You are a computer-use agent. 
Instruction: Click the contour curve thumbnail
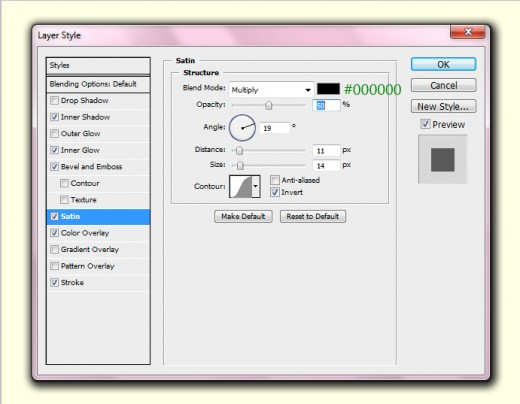click(x=241, y=186)
